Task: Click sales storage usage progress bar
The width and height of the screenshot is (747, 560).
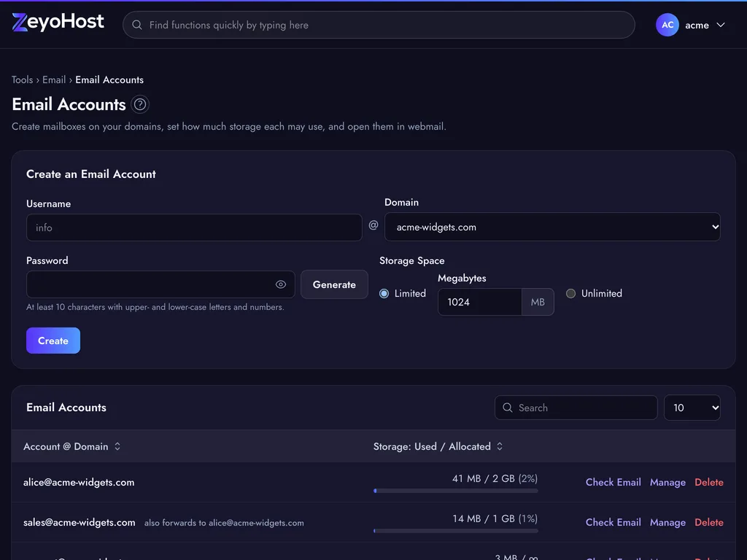Action: (x=456, y=531)
